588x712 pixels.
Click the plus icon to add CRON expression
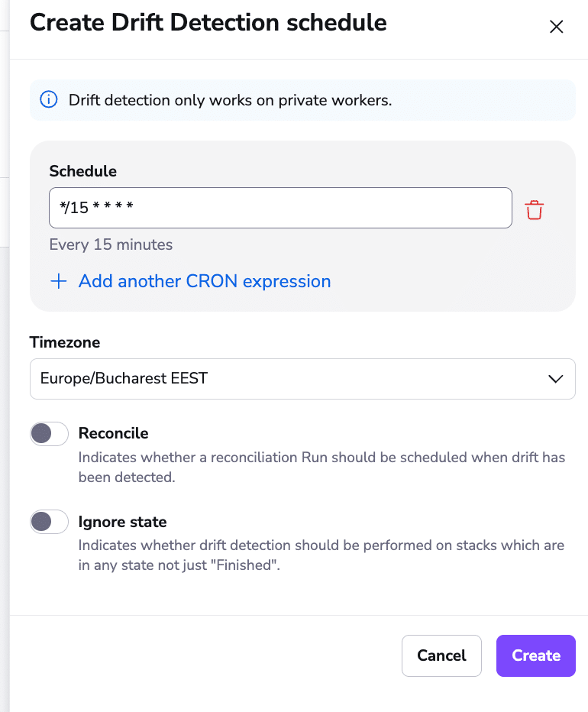(x=59, y=281)
